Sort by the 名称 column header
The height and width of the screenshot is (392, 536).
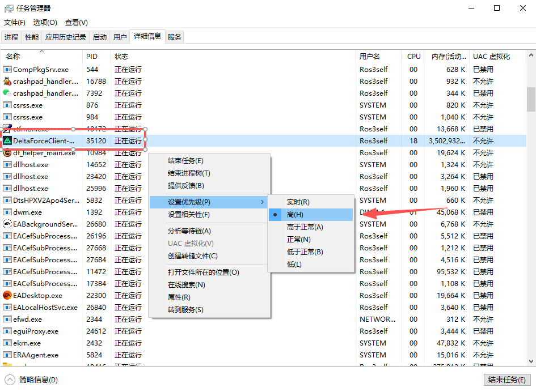click(13, 57)
